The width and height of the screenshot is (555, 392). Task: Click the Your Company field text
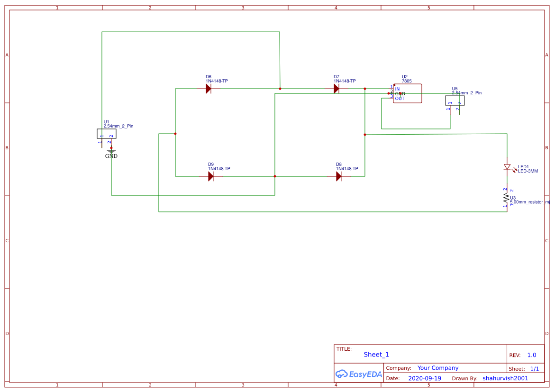click(x=437, y=367)
